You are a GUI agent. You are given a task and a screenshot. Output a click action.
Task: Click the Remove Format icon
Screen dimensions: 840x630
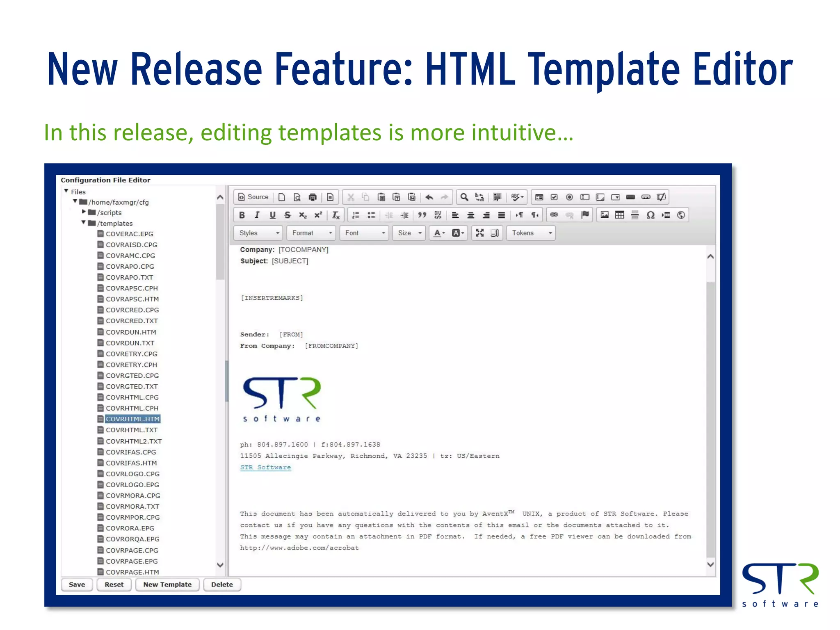click(x=336, y=215)
